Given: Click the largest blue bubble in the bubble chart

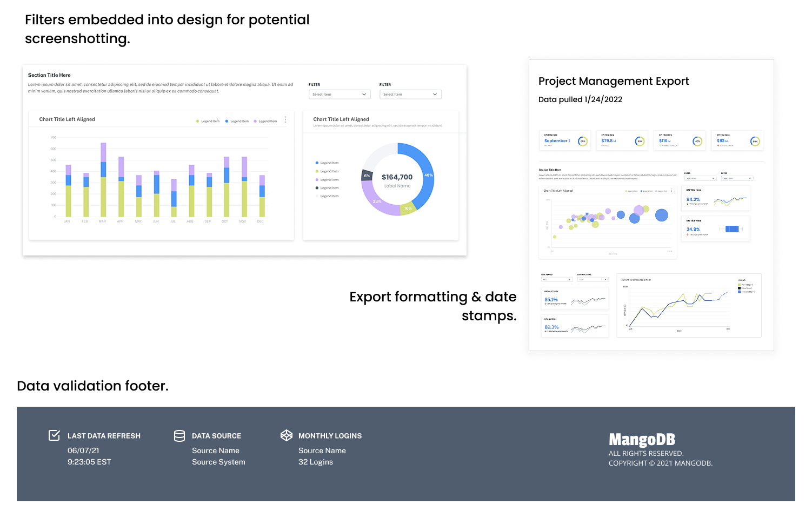Looking at the screenshot, I should pyautogui.click(x=662, y=216).
